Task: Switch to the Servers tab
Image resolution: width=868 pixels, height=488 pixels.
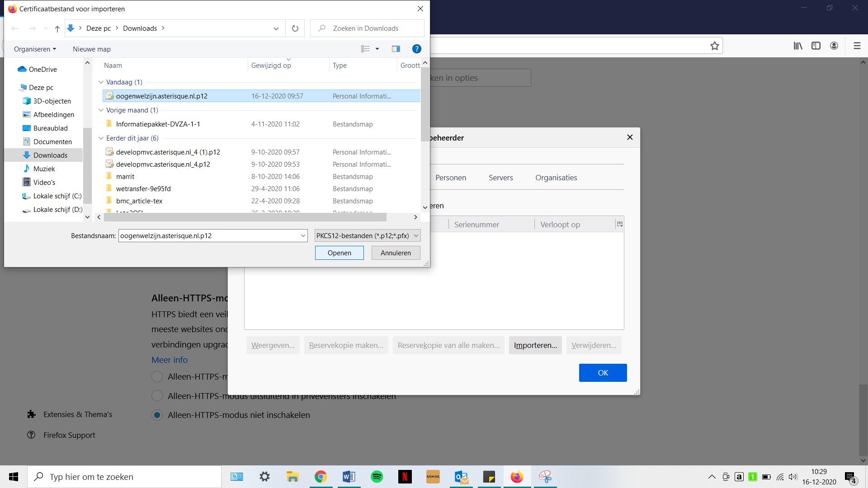Action: [500, 178]
